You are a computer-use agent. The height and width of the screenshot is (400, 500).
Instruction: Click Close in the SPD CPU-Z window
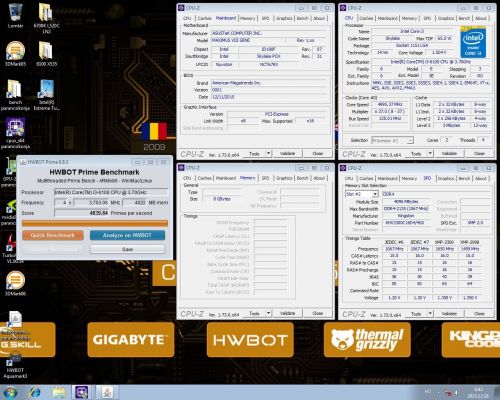[x=479, y=314]
